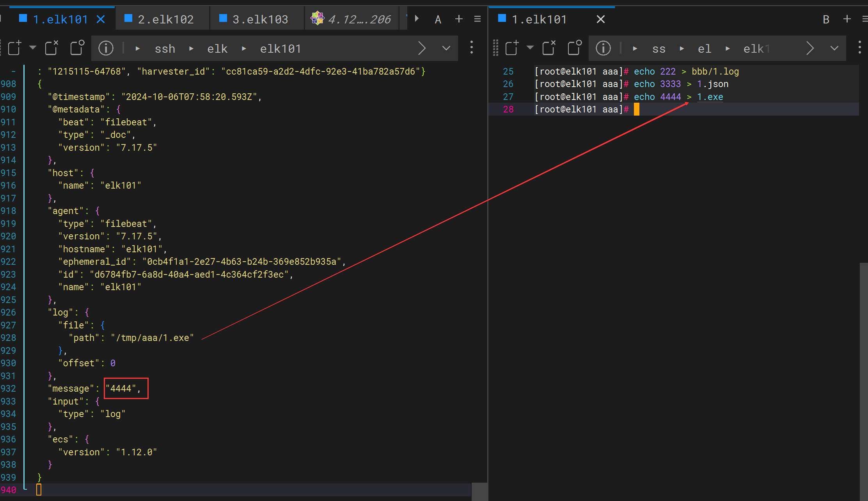Open the tab list menu in left pane

(x=477, y=19)
